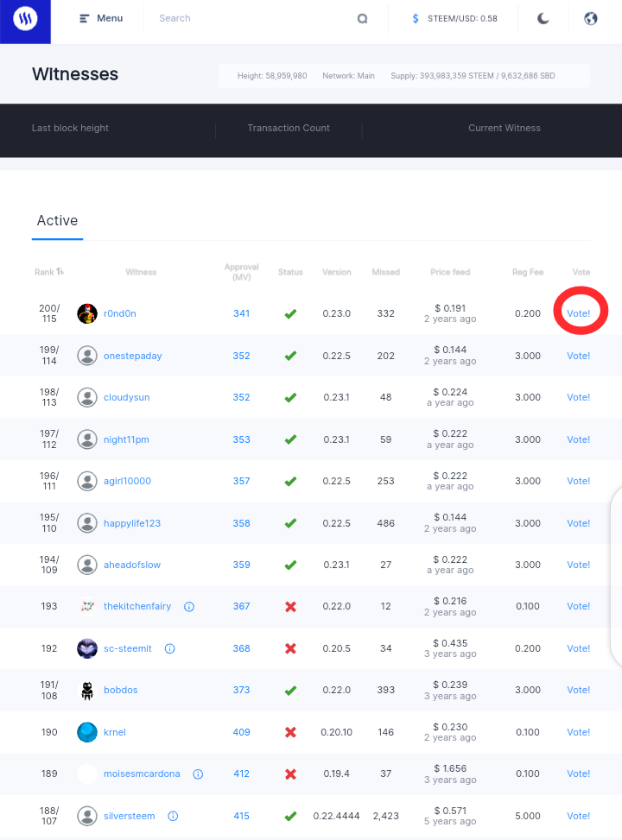Open r0nd0n witness profile link
622x840 pixels.
(x=119, y=313)
